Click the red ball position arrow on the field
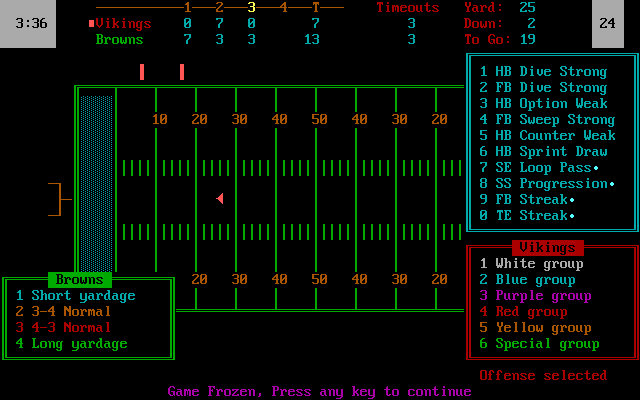The image size is (640, 400). (220, 199)
